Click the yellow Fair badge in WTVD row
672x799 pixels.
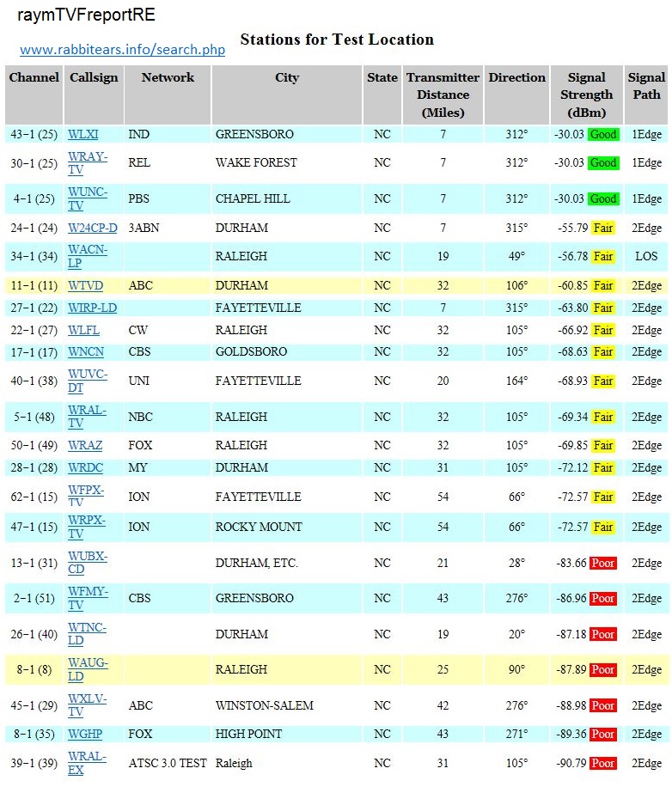point(603,286)
